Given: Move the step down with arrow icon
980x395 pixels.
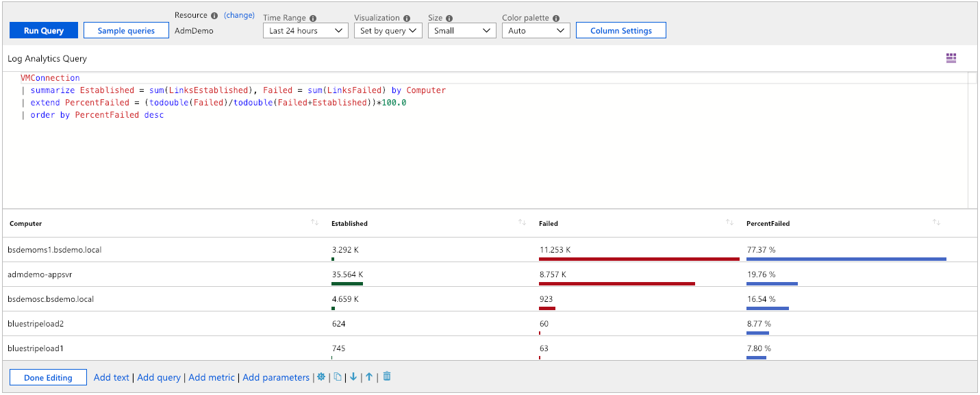Looking at the screenshot, I should (x=353, y=377).
